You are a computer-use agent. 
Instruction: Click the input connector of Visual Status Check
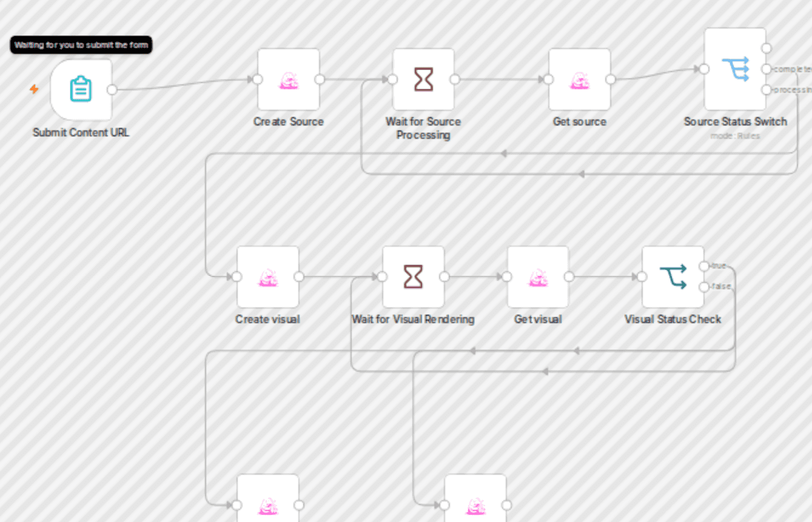[x=642, y=277]
